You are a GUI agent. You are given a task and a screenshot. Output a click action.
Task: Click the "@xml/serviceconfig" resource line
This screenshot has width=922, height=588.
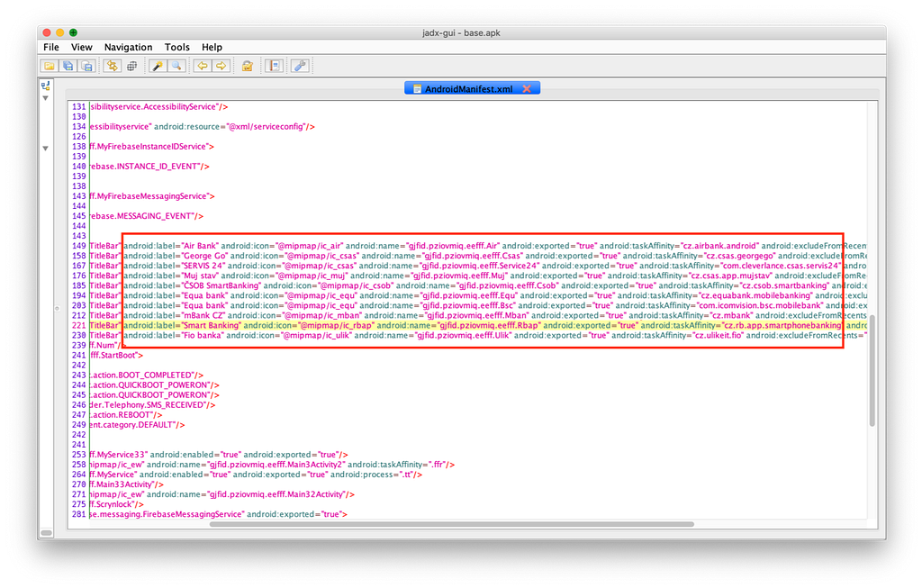203,127
